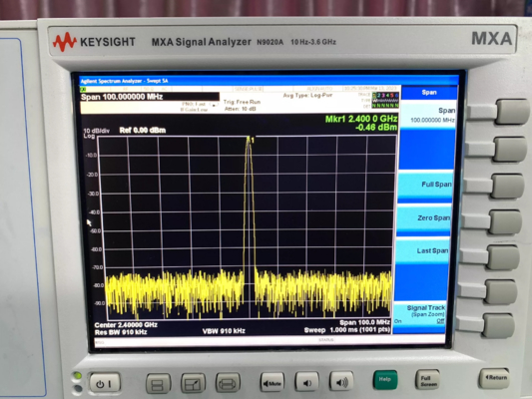Click the Agilent Spectrum Analyzer title bar
The width and height of the screenshot is (532, 399).
269,81
